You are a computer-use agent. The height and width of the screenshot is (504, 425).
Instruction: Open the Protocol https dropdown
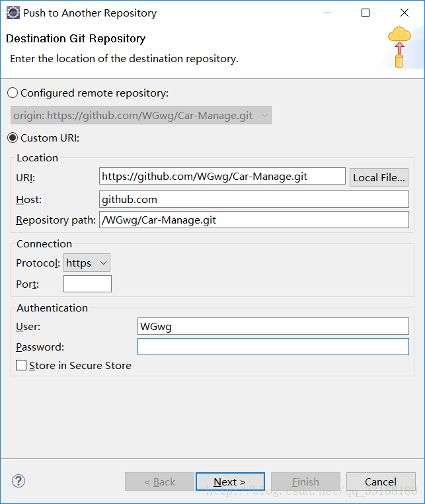(x=87, y=263)
